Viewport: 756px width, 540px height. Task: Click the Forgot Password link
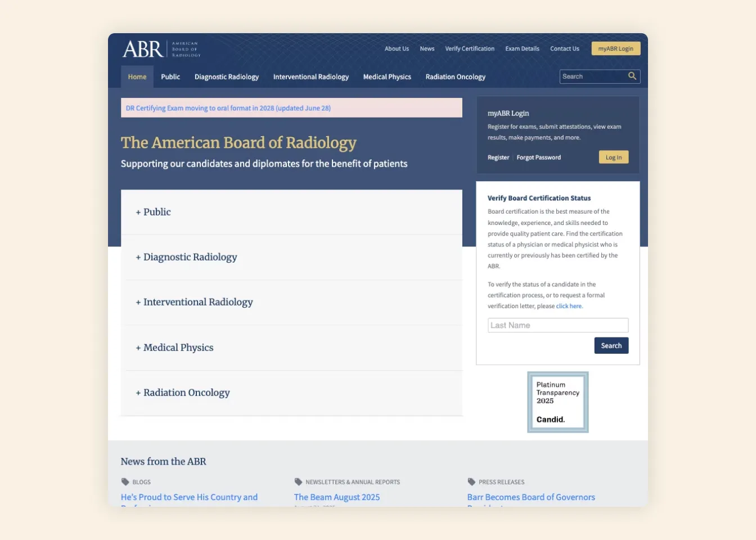539,157
